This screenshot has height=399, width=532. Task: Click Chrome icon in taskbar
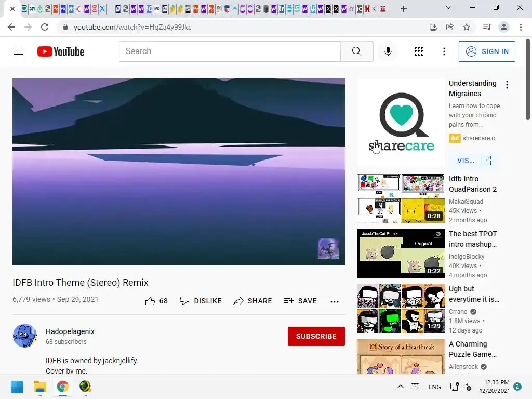pos(62,387)
